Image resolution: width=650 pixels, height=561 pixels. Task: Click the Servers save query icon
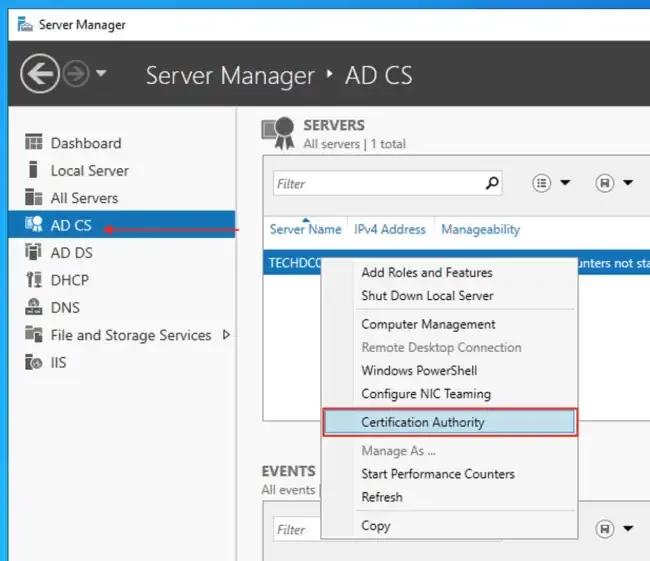[604, 183]
